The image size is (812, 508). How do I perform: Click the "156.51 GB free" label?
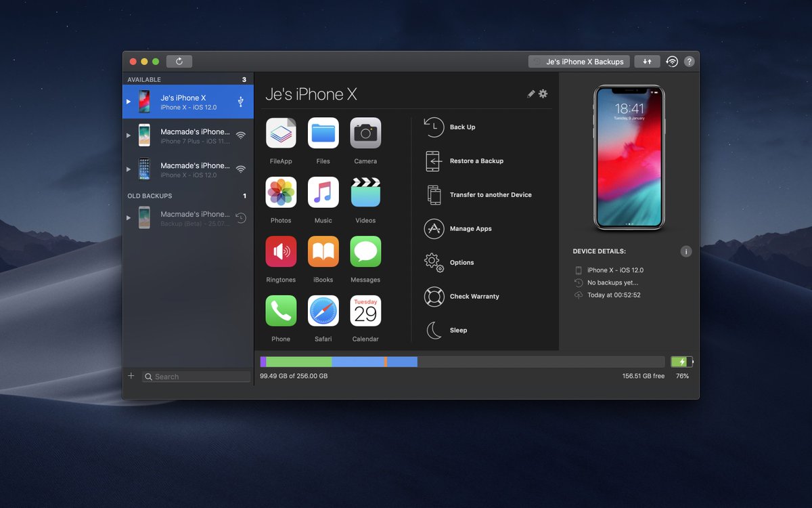coord(644,376)
